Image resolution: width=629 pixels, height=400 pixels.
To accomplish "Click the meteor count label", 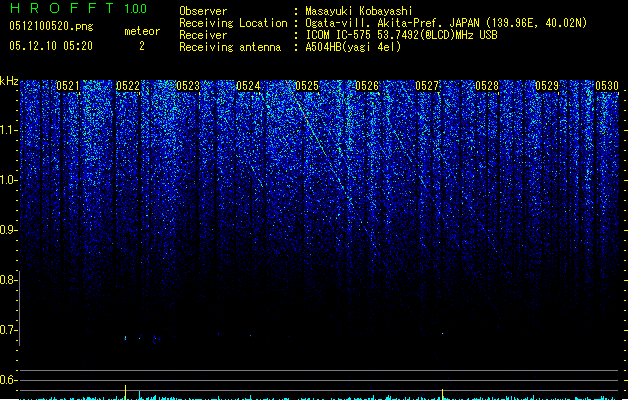I will (x=142, y=31).
